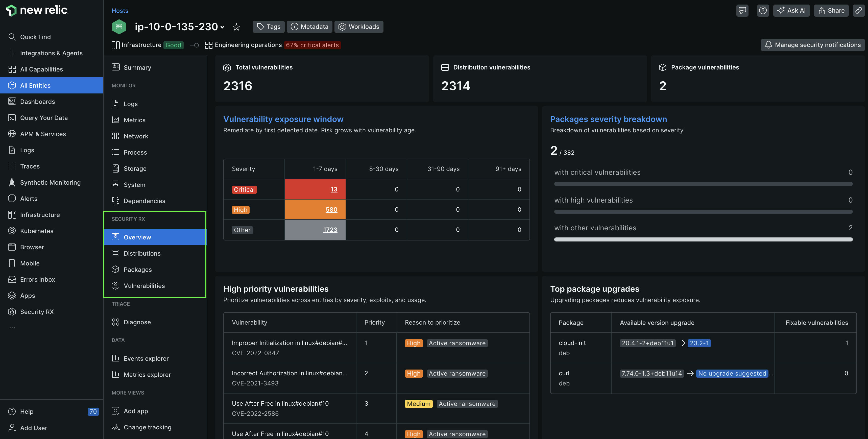Open the feedback chat icon

pos(742,10)
